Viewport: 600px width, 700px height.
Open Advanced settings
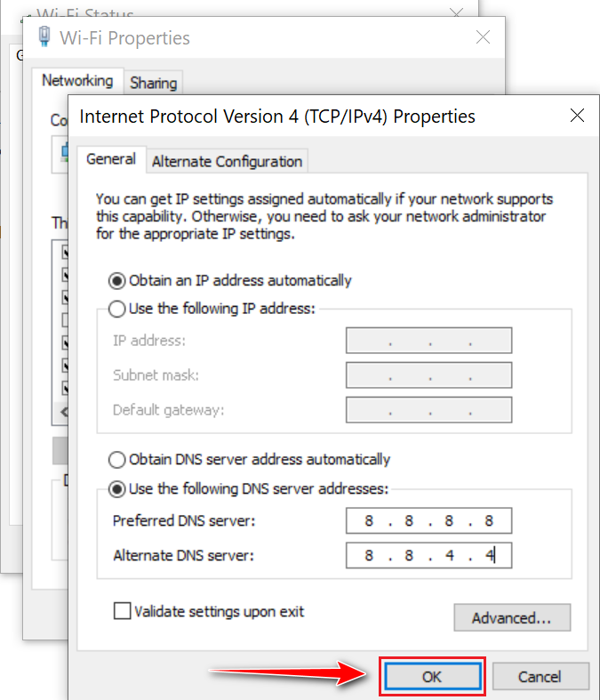pyautogui.click(x=511, y=618)
